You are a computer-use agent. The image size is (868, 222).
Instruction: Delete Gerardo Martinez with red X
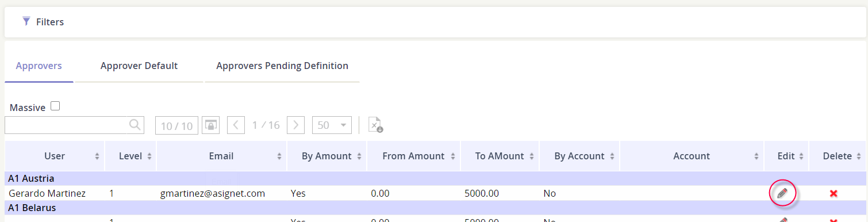(x=834, y=194)
